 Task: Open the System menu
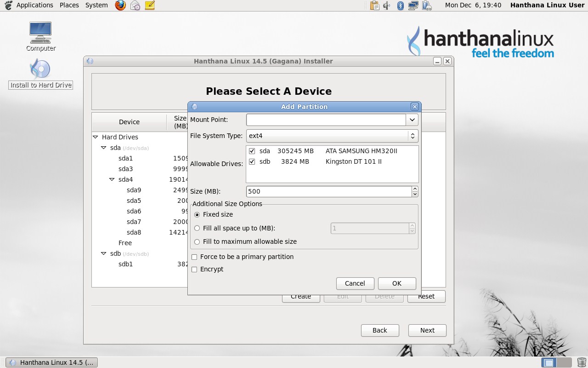(96, 5)
